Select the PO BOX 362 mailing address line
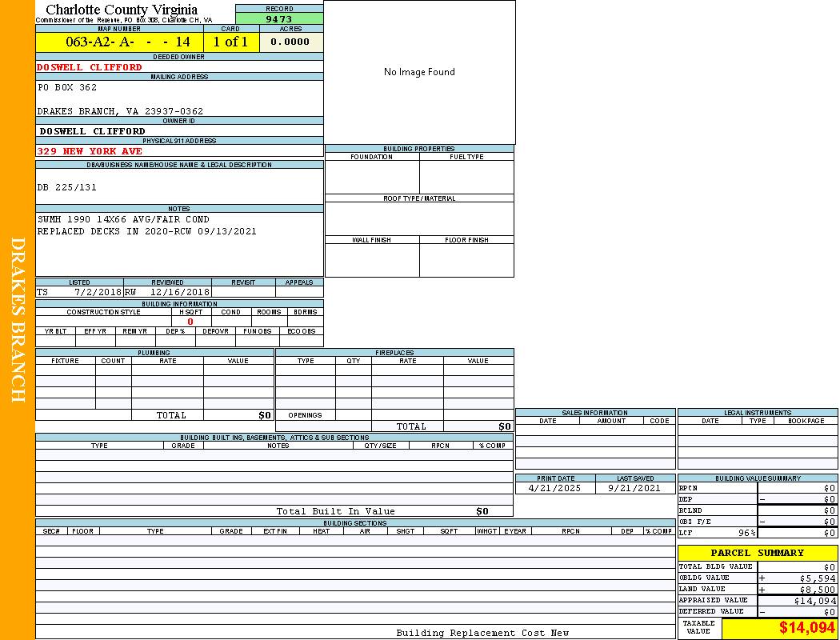 [67, 87]
